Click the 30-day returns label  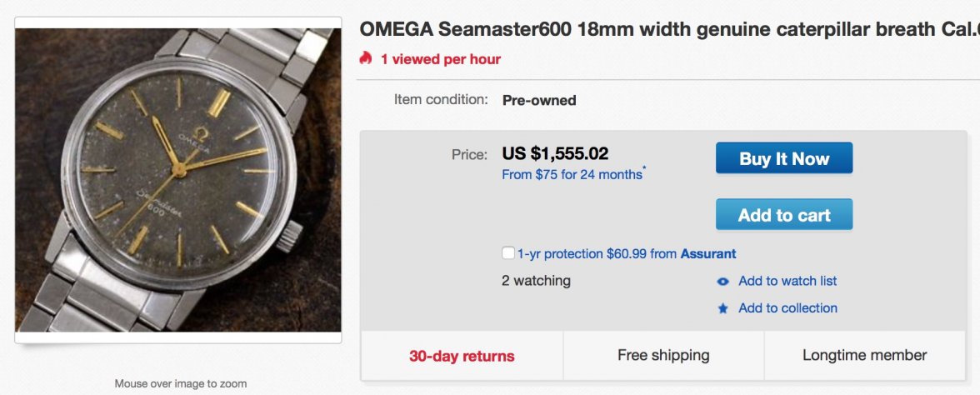click(x=462, y=356)
